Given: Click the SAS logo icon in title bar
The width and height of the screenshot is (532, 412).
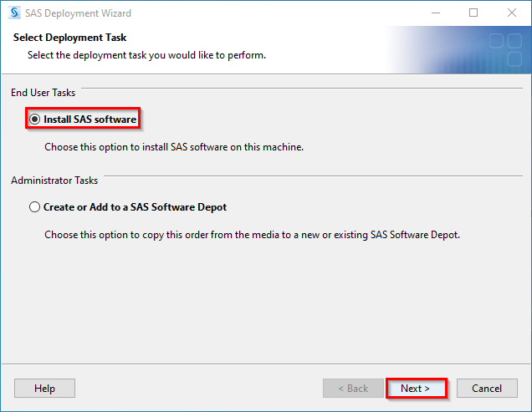Looking at the screenshot, I should (14, 13).
